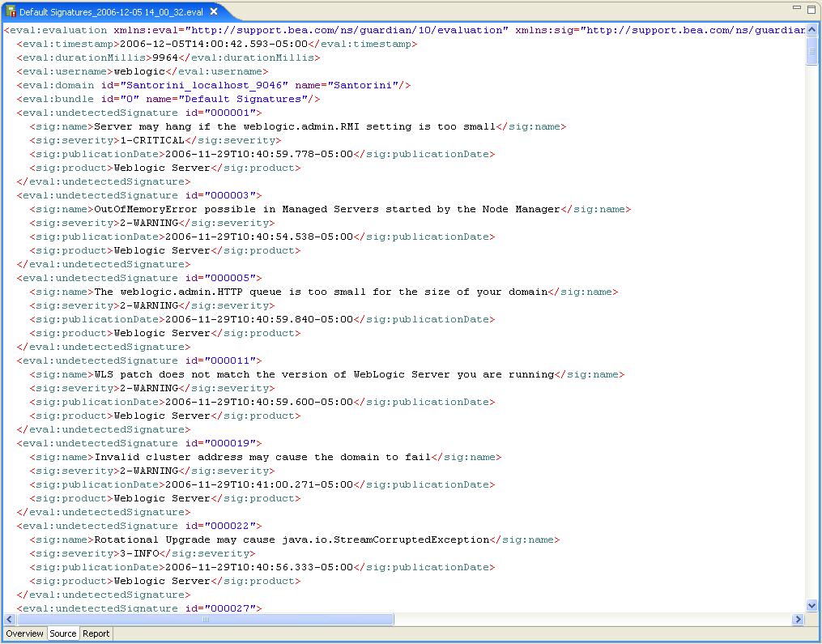Click the undetectedSignature id "000005"
This screenshot has width=822, height=644.
coord(230,278)
